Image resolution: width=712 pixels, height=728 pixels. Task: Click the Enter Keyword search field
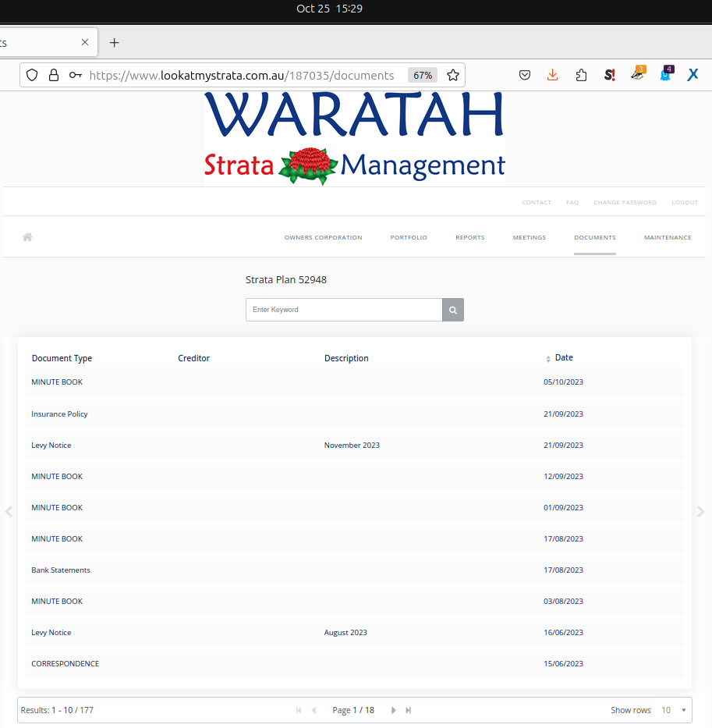point(344,310)
